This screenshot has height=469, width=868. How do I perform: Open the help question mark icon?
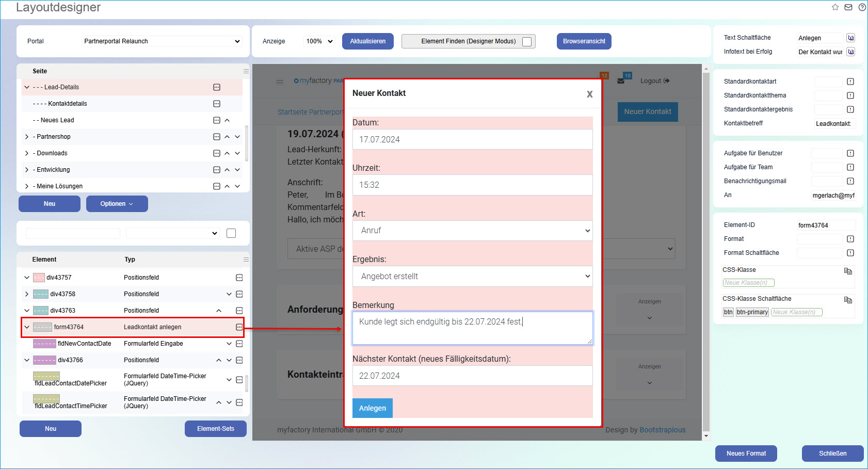(x=862, y=7)
